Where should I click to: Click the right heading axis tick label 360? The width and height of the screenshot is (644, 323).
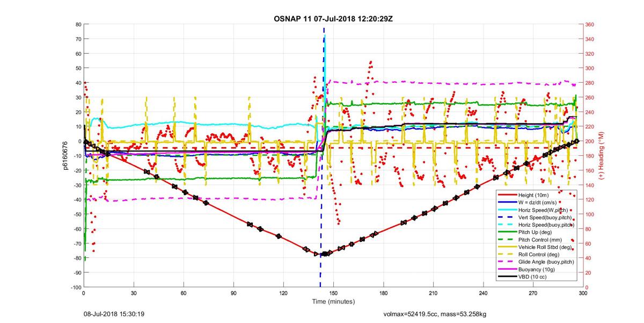pos(590,25)
